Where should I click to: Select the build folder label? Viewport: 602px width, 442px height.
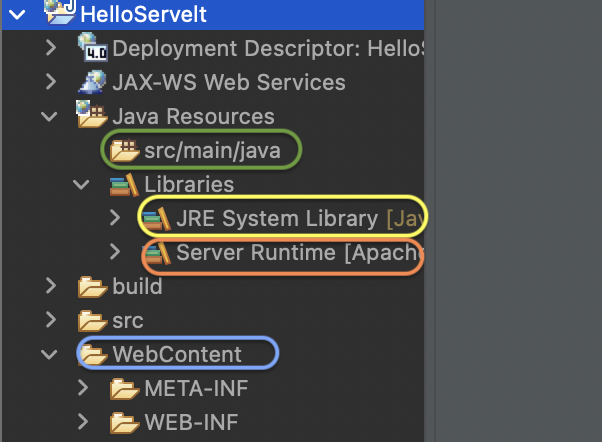(137, 286)
